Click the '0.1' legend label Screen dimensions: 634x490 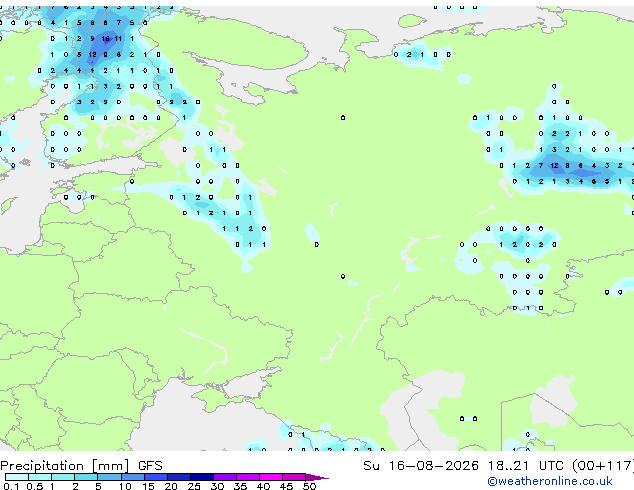(x=11, y=486)
